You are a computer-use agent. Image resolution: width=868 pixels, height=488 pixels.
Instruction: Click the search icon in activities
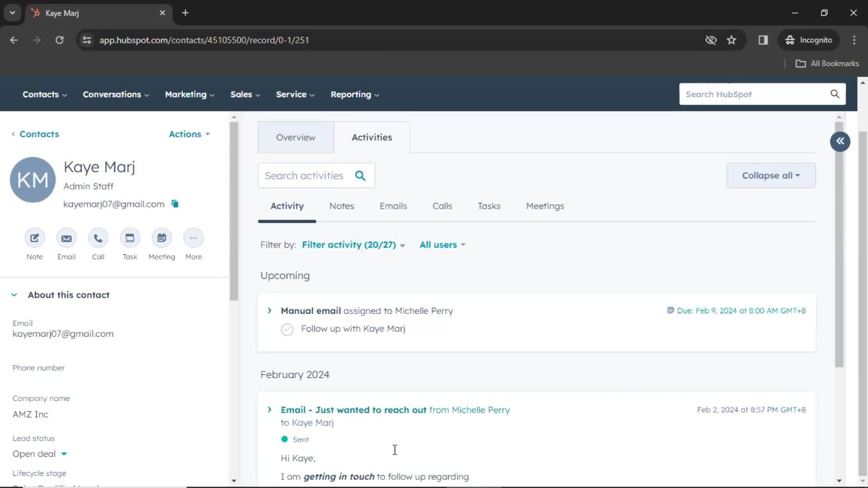click(360, 175)
